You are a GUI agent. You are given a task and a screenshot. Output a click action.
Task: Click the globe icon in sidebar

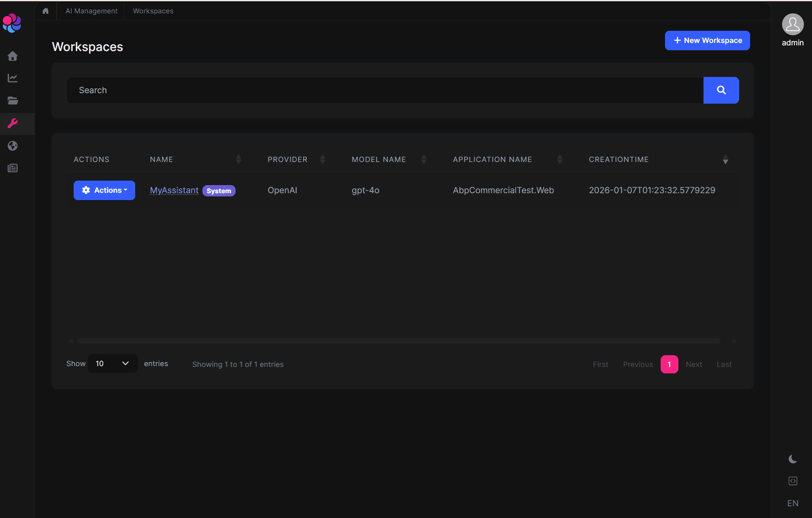coord(13,146)
